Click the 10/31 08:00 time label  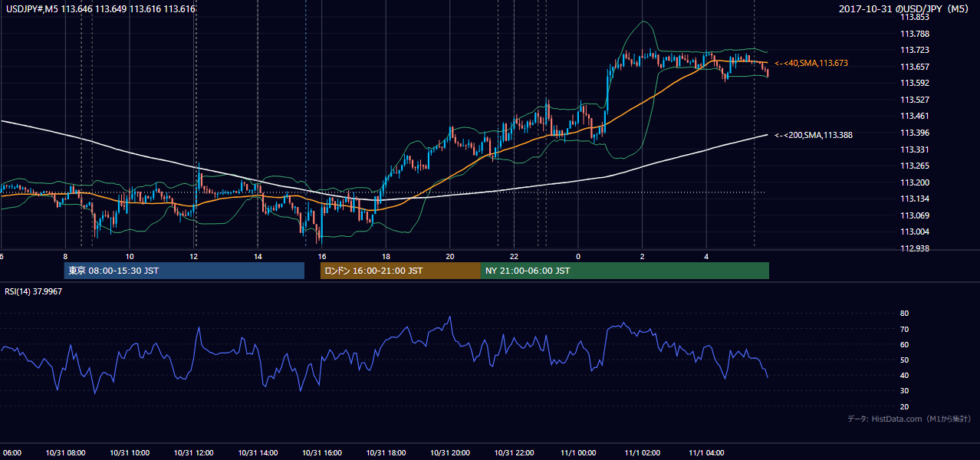[x=65, y=453]
